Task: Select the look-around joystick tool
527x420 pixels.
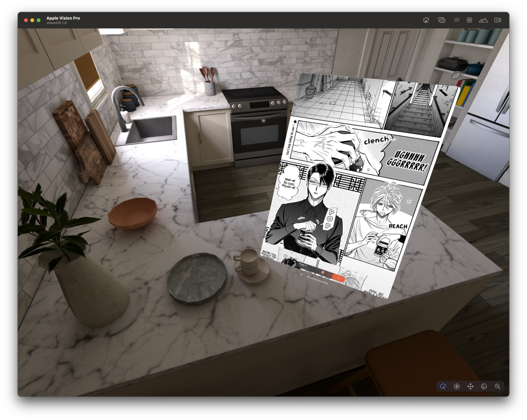Action: pyautogui.click(x=457, y=386)
